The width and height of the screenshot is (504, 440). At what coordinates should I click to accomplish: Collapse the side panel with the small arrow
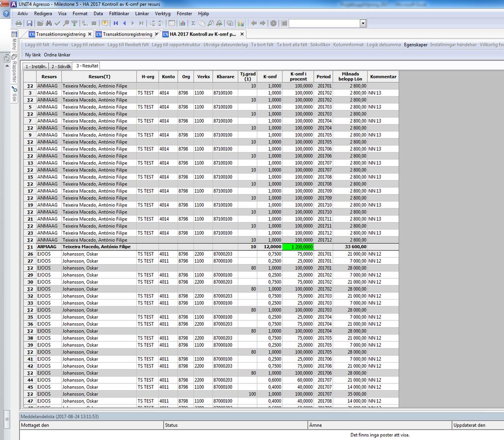[x=7, y=66]
